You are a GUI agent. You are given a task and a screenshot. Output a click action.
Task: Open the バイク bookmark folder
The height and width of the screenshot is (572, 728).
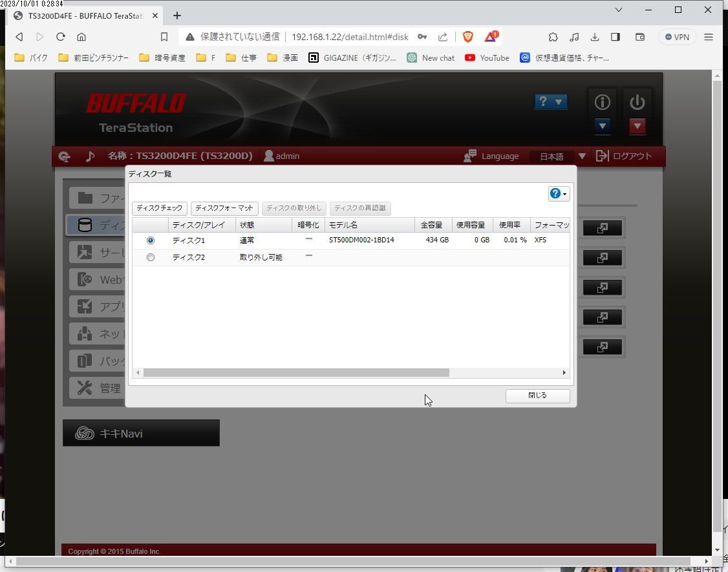tap(31, 58)
